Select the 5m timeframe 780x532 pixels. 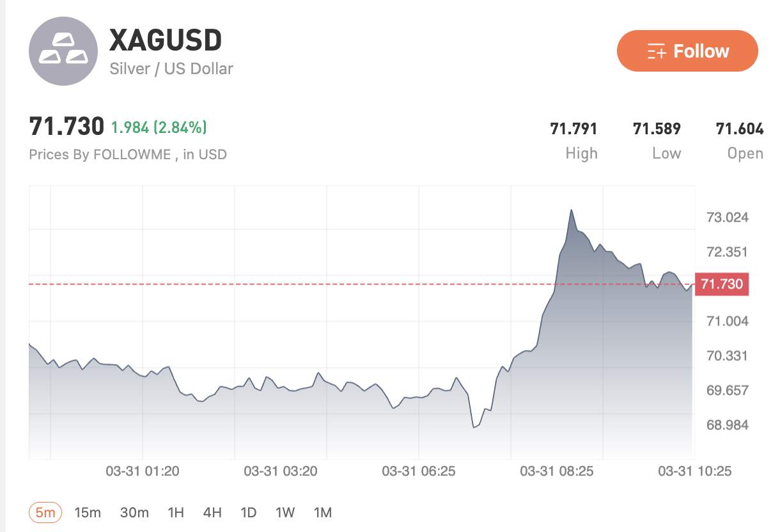click(45, 512)
